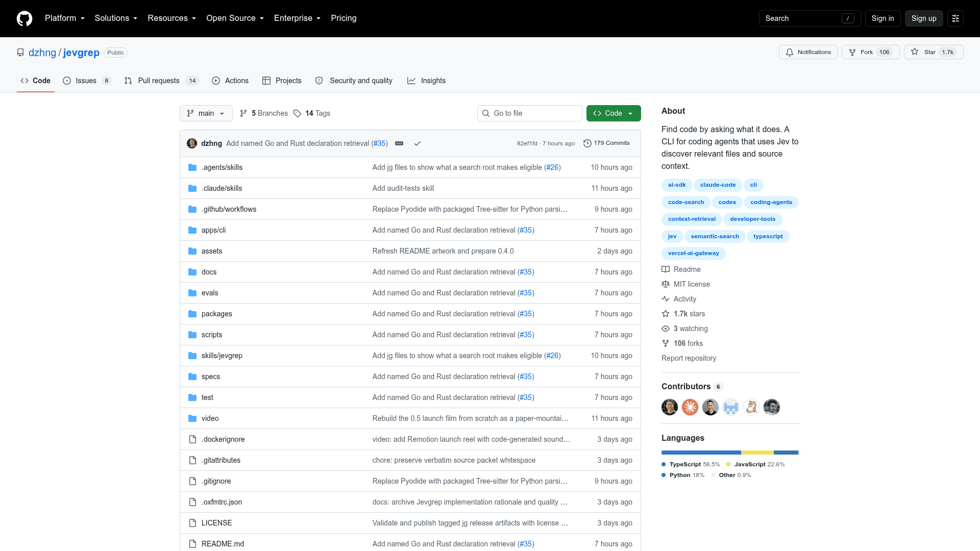
Task: Focus the top Search box
Action: click(810, 18)
